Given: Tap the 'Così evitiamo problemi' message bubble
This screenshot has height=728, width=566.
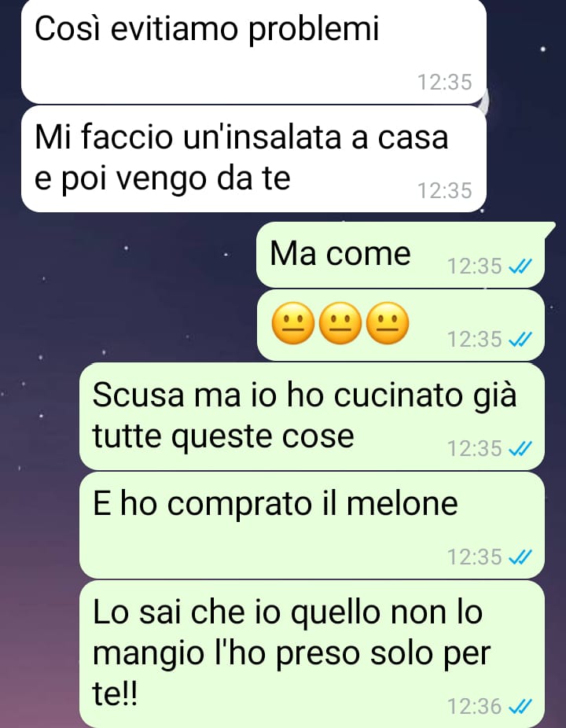Looking at the screenshot, I should [253, 51].
